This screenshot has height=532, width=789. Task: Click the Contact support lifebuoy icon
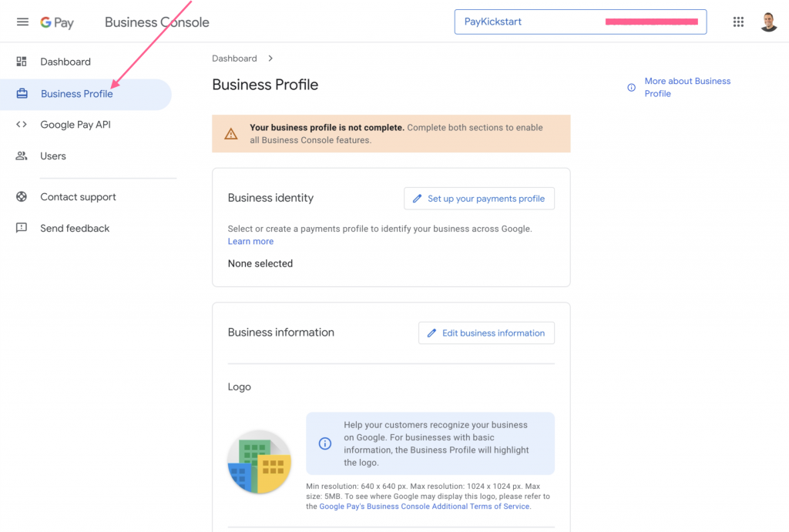[x=21, y=196]
